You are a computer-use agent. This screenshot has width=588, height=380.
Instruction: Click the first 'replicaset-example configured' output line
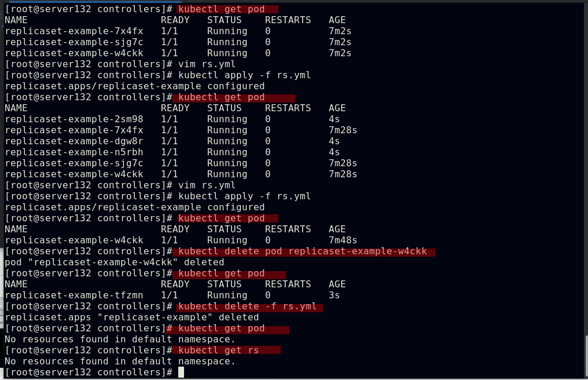click(x=134, y=86)
